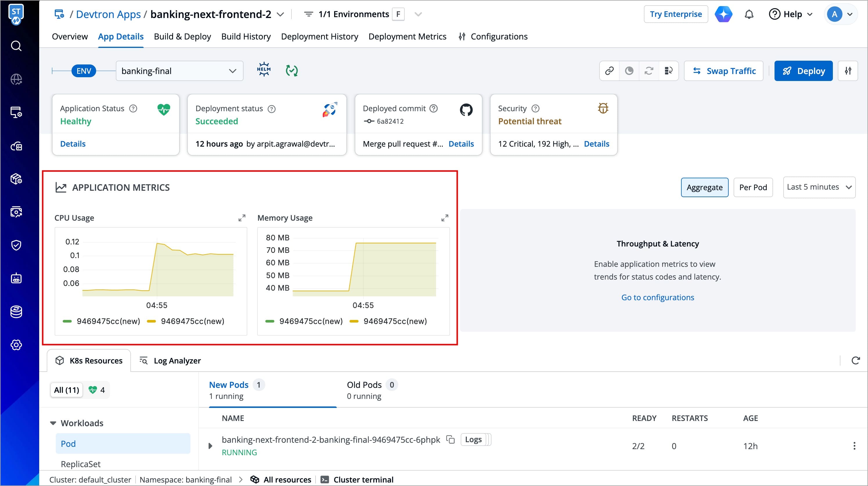Open the banking-final environment dropdown
The width and height of the screenshot is (868, 486).
(179, 71)
